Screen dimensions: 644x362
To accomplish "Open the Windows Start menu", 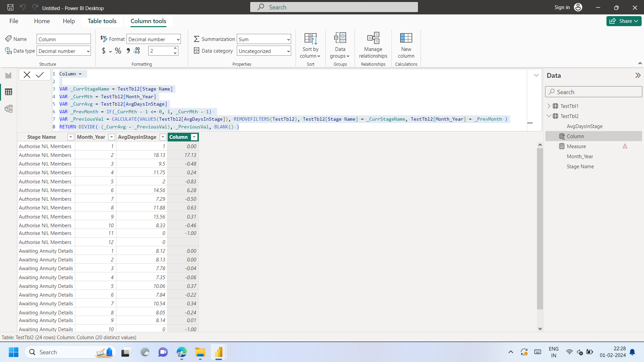I will pos(13,352).
